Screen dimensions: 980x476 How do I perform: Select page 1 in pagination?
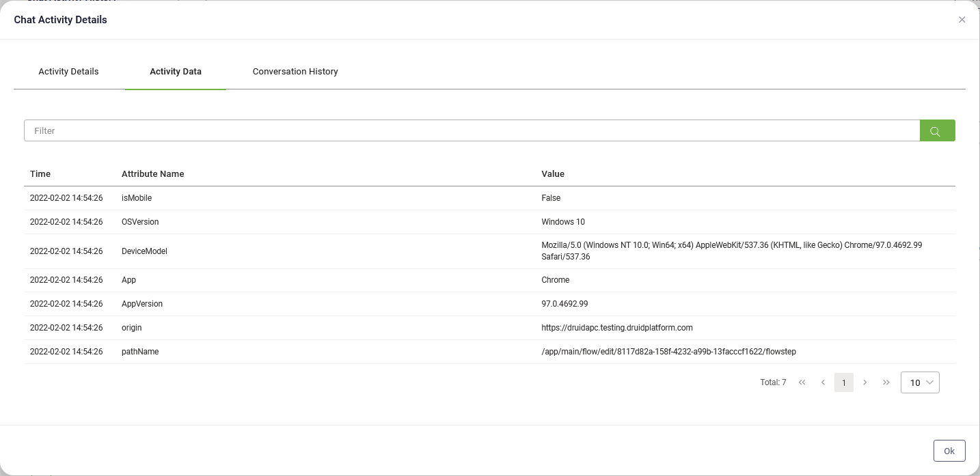(844, 382)
